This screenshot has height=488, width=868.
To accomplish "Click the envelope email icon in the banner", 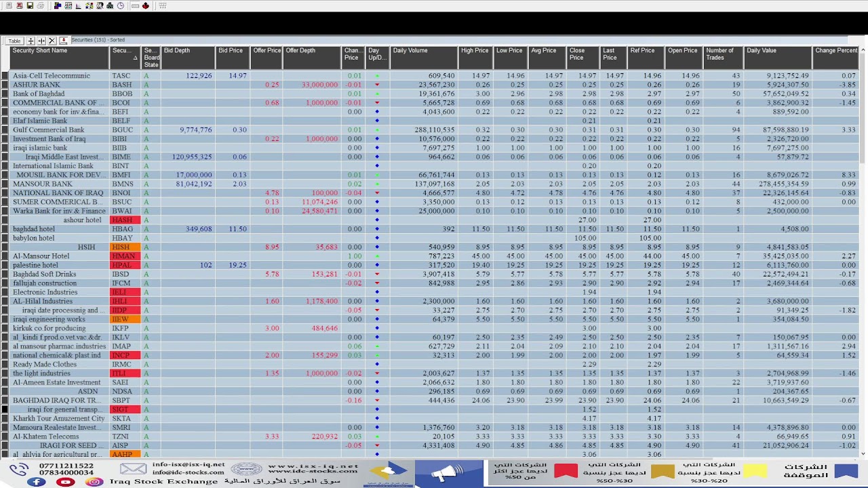I will coord(133,469).
